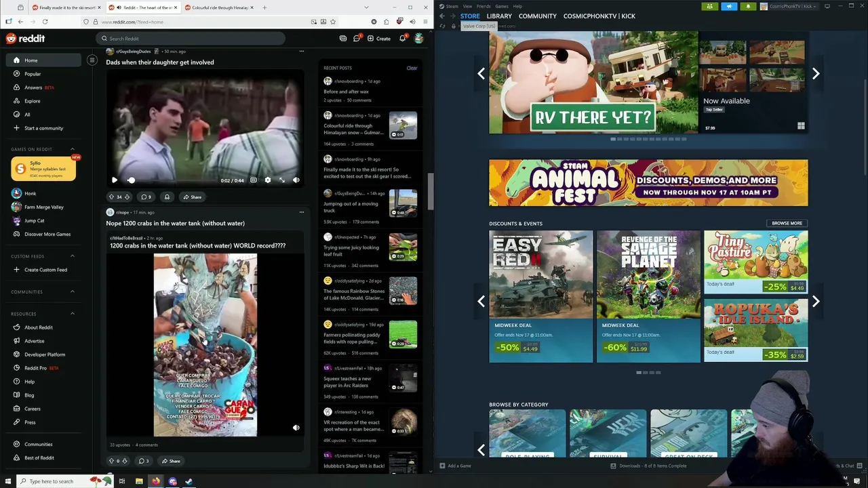Open the Steam 'View' menu
This screenshot has height=488, width=868.
click(467, 6)
